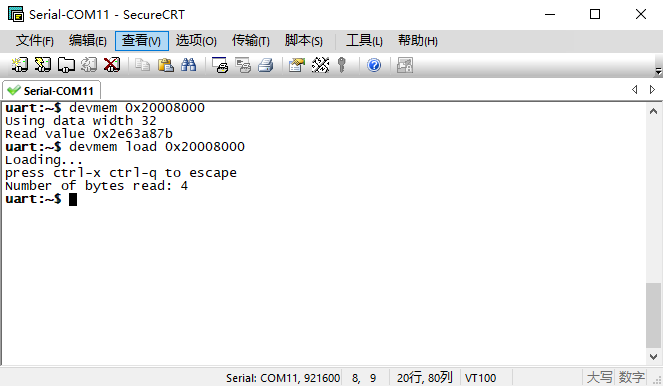The width and height of the screenshot is (663, 386).
Task: Click the tab scroll left arrow
Action: tap(635, 90)
